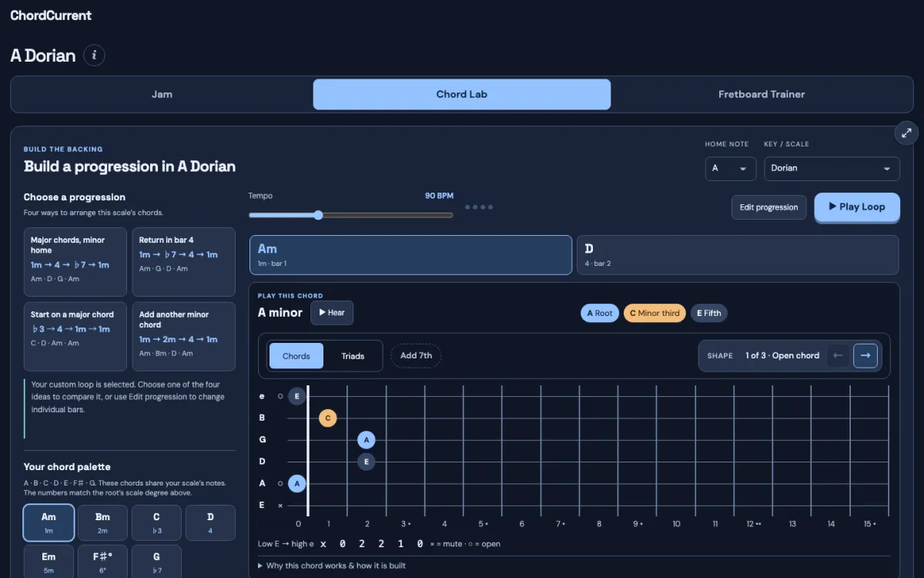Switch to Triads view

point(353,356)
